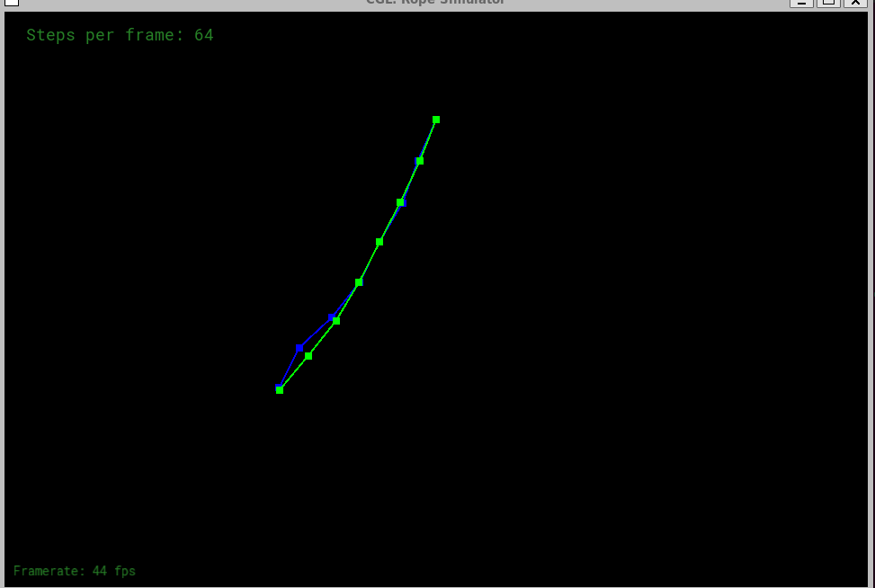Select the second green node from the top
This screenshot has height=588, width=875.
(420, 161)
